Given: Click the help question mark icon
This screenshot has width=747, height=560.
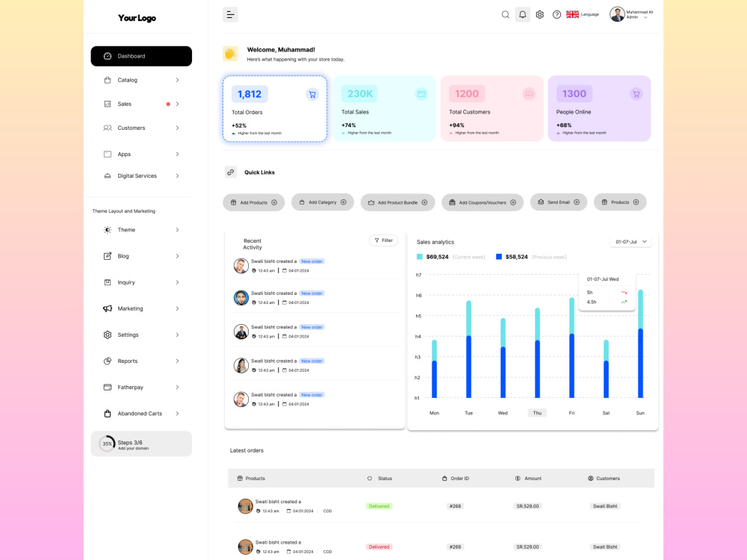Looking at the screenshot, I should pos(557,15).
